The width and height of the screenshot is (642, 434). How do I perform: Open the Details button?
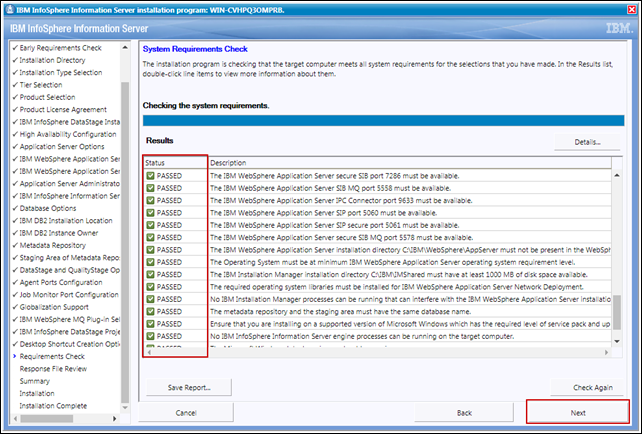(x=587, y=142)
